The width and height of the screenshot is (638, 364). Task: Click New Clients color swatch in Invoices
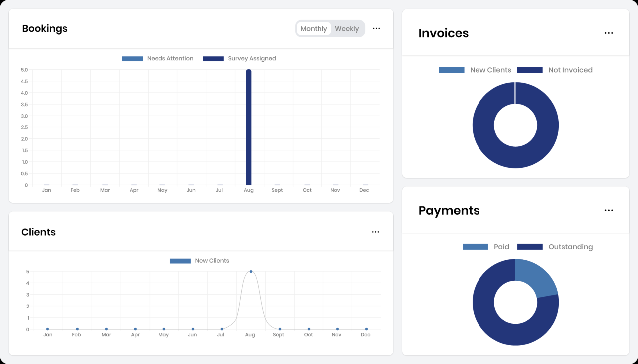(451, 70)
